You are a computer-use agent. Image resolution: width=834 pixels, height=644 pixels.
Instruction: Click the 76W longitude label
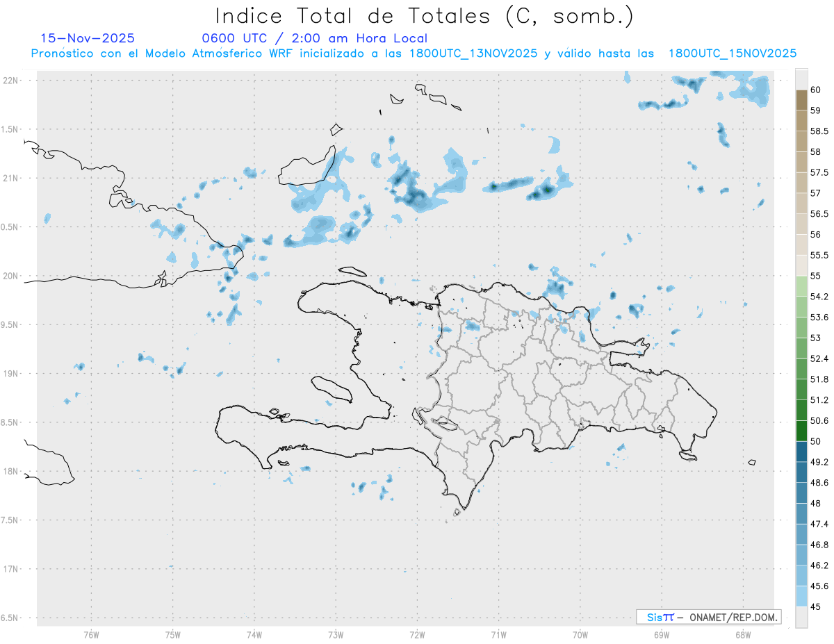point(91,635)
